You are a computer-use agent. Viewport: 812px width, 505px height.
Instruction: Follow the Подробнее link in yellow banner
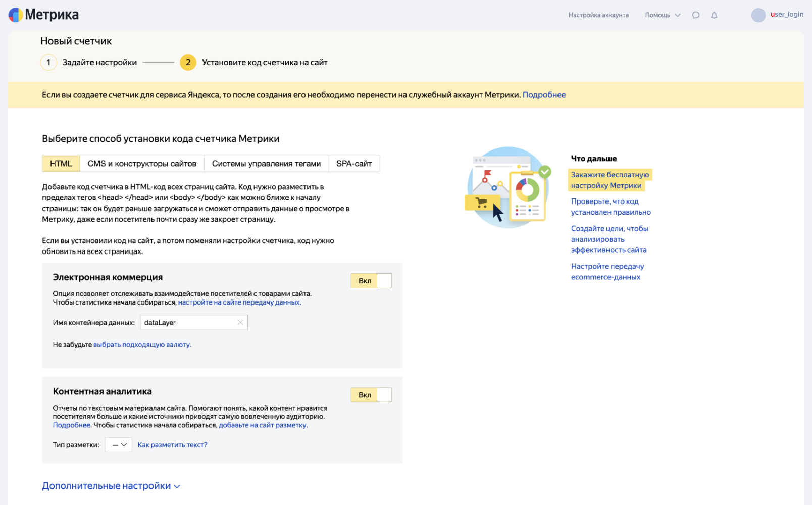point(544,95)
